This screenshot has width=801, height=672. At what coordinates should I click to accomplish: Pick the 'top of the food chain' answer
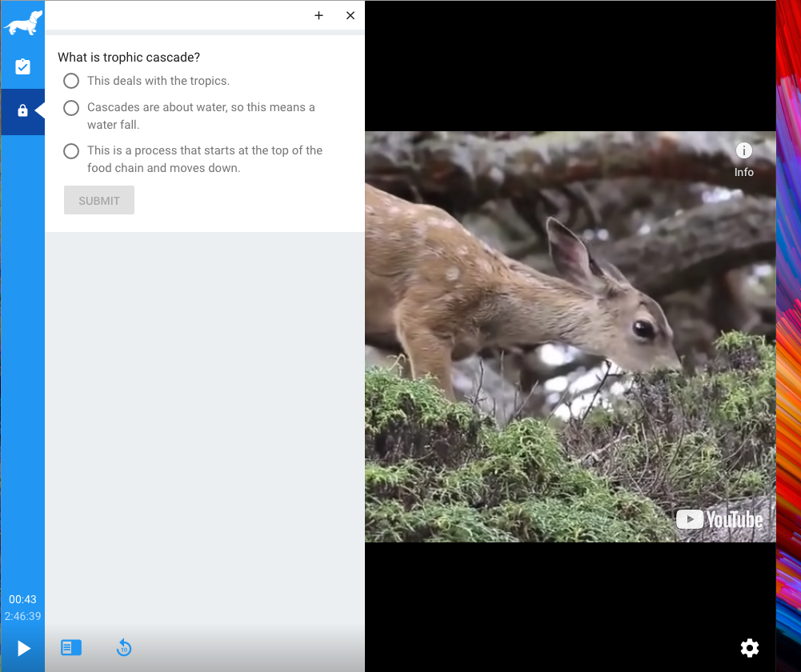click(x=71, y=151)
